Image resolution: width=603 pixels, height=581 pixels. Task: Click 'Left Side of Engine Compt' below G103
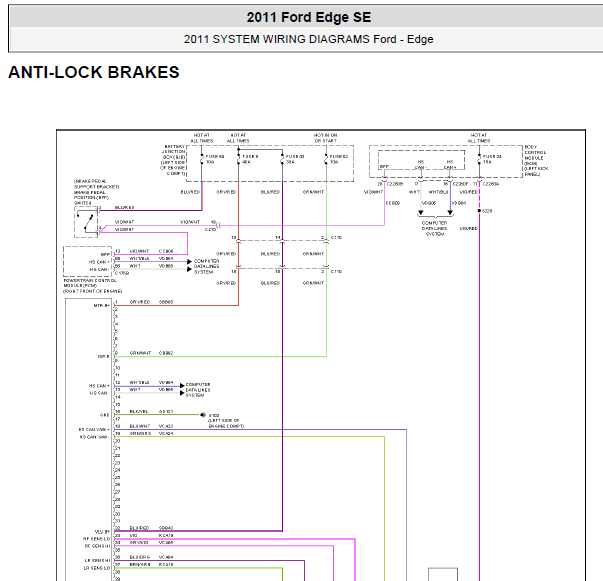point(226,423)
